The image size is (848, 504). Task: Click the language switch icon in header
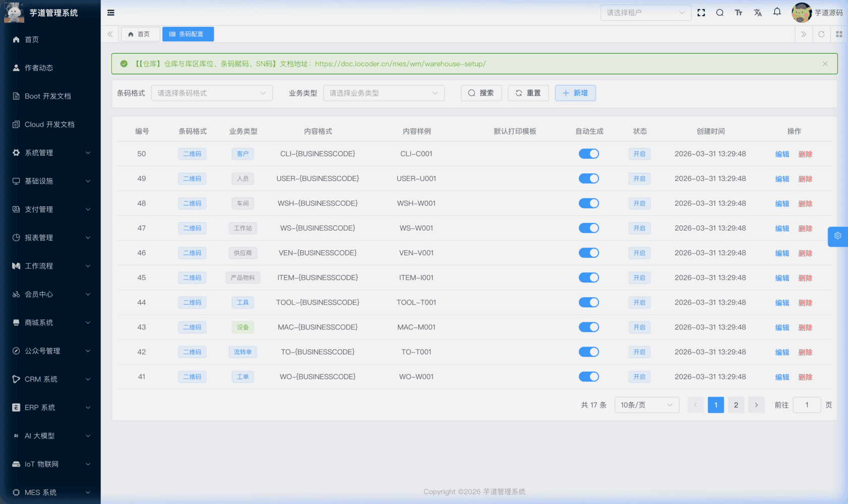(x=758, y=13)
